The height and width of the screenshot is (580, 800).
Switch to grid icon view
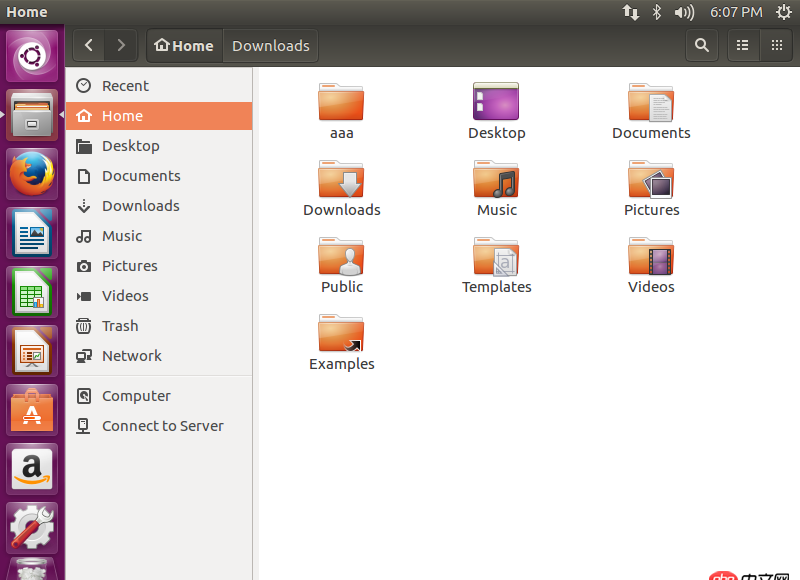pyautogui.click(x=777, y=45)
